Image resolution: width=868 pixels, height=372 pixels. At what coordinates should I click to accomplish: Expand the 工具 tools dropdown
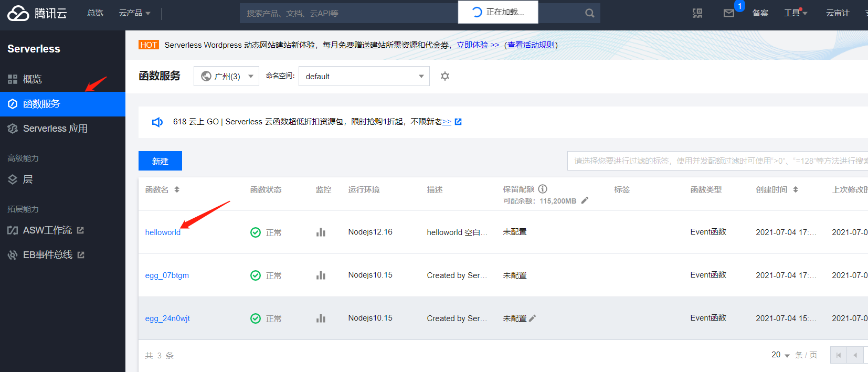[x=796, y=13]
